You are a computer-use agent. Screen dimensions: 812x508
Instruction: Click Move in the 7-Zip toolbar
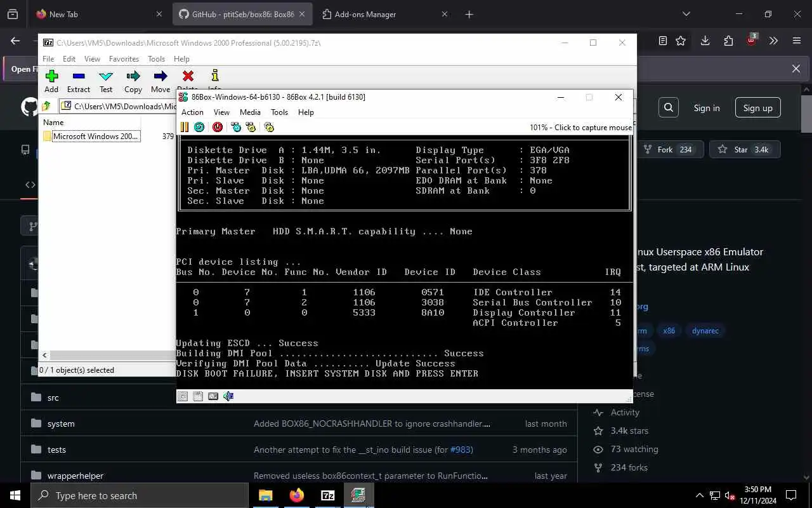(x=160, y=81)
